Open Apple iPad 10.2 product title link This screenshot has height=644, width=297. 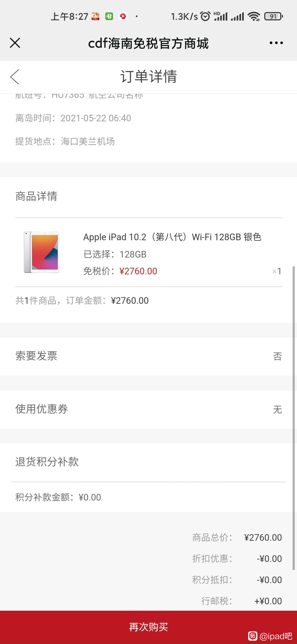pos(172,237)
